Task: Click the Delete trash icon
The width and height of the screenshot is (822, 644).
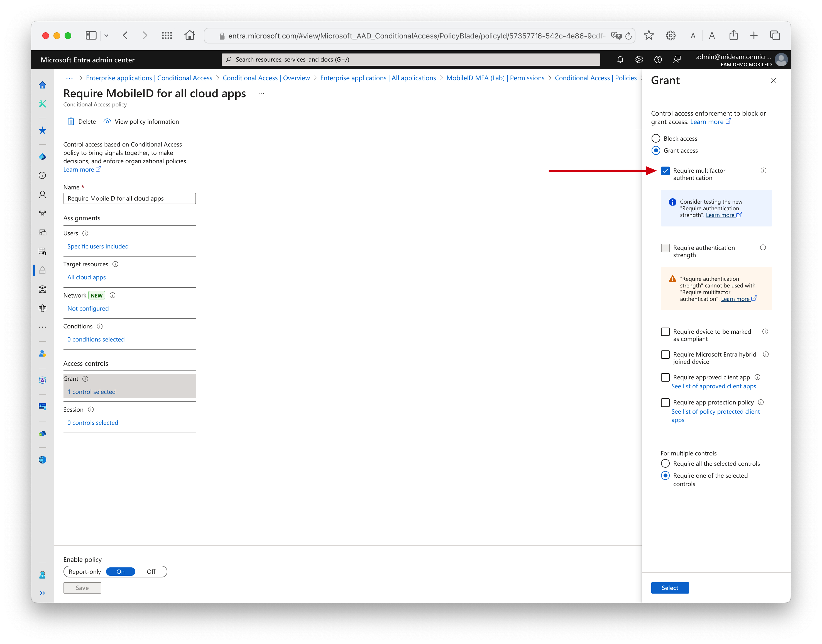Action: click(71, 121)
